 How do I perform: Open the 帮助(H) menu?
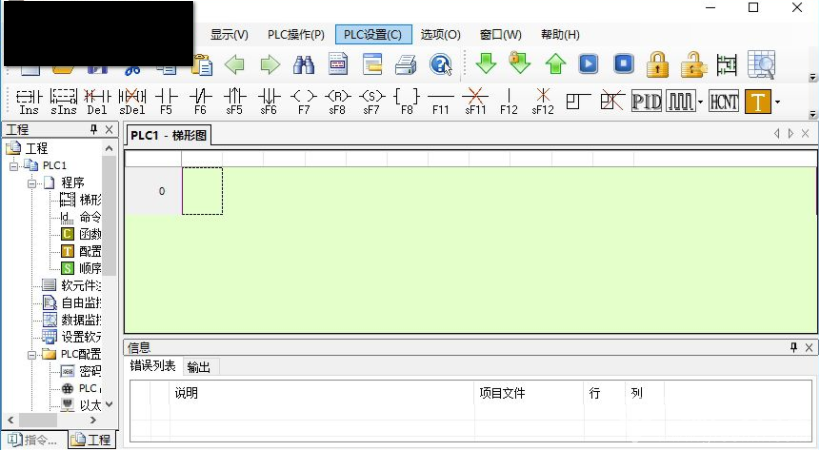(x=560, y=34)
